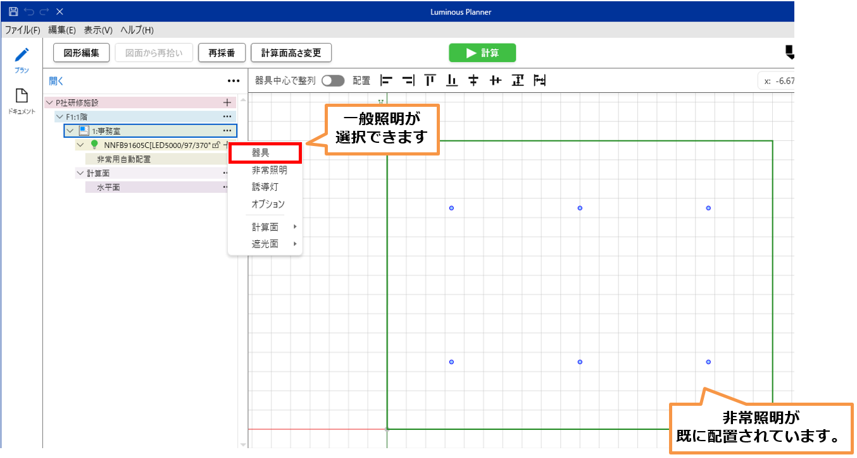The width and height of the screenshot is (857, 458).
Task: Select 器具 from the context menu
Action: click(x=263, y=153)
